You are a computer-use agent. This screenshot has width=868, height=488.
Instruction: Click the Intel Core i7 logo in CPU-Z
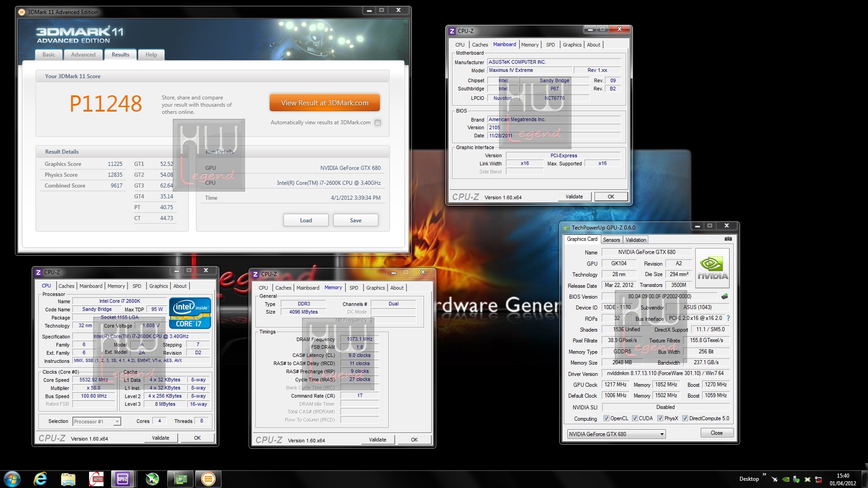(x=190, y=313)
